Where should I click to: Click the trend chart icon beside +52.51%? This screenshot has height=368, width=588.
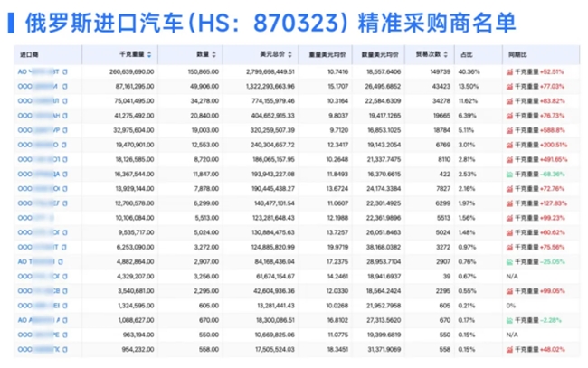pyautogui.click(x=510, y=71)
